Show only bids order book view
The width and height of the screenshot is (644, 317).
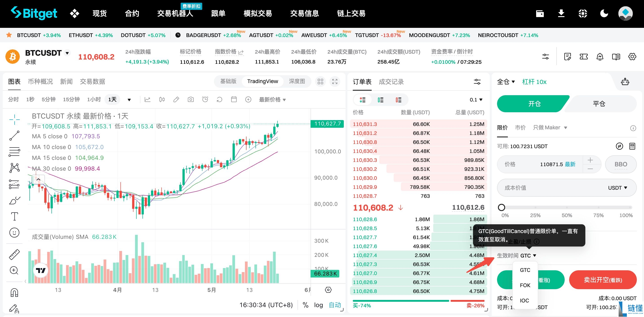tap(380, 100)
